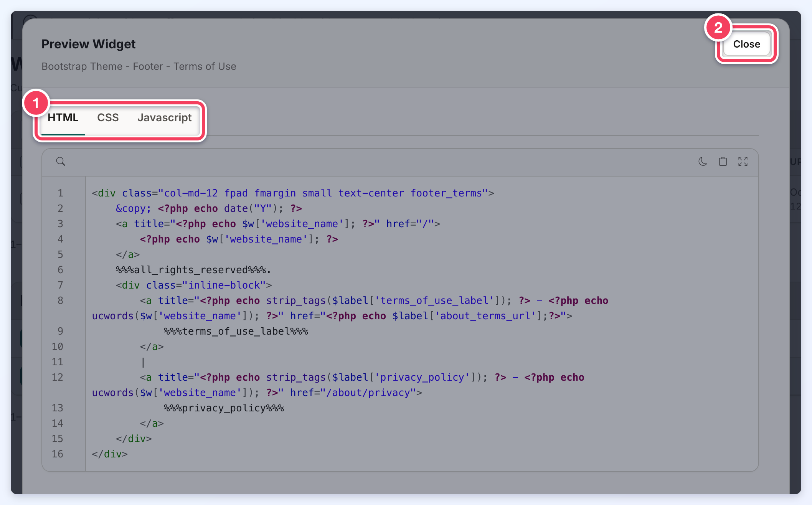This screenshot has width=812, height=505.
Task: Click the footer_terms class name on line 1
Action: click(446, 193)
